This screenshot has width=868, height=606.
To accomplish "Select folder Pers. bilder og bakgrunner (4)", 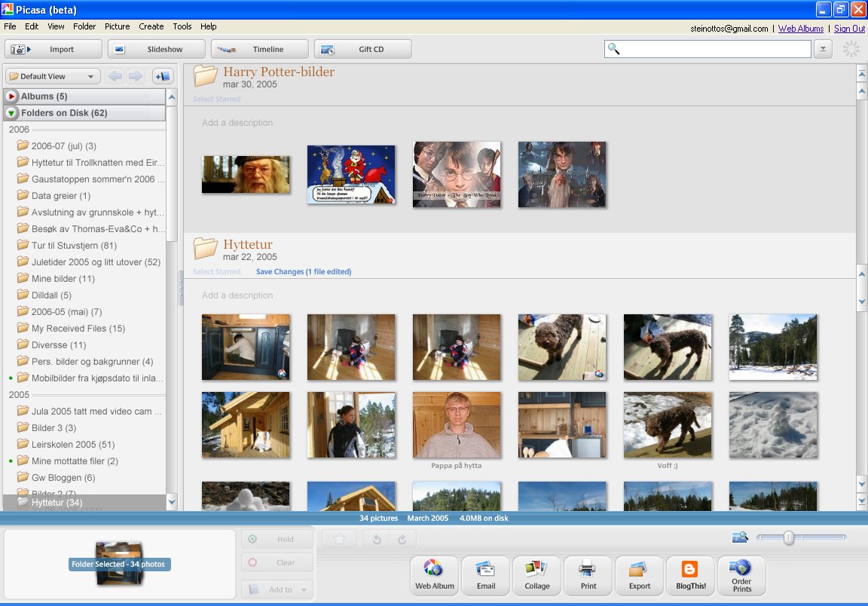I will coord(92,363).
